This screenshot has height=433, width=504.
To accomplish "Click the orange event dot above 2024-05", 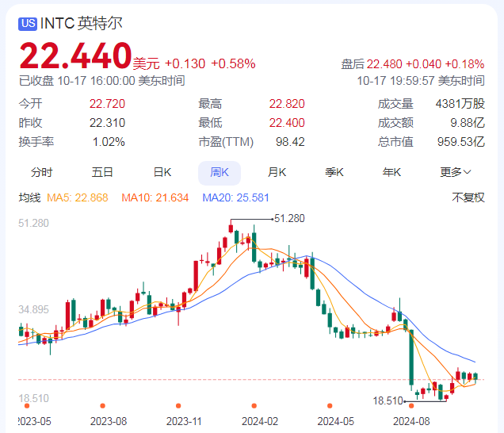I will [330, 406].
